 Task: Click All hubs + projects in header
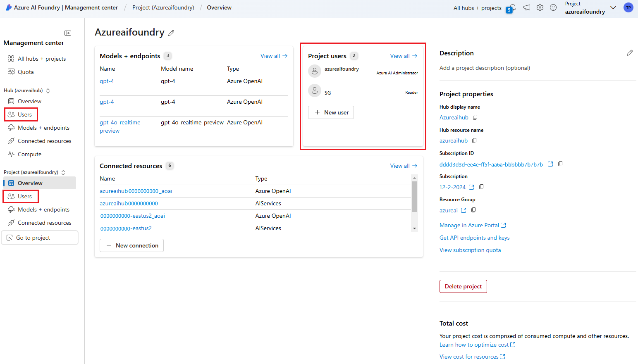pos(478,8)
